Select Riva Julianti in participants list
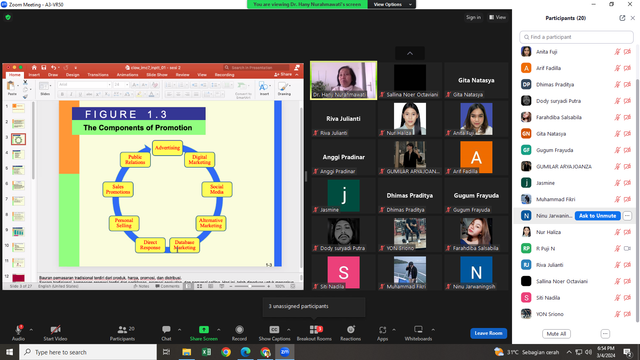This screenshot has height=360, width=640. (x=549, y=265)
